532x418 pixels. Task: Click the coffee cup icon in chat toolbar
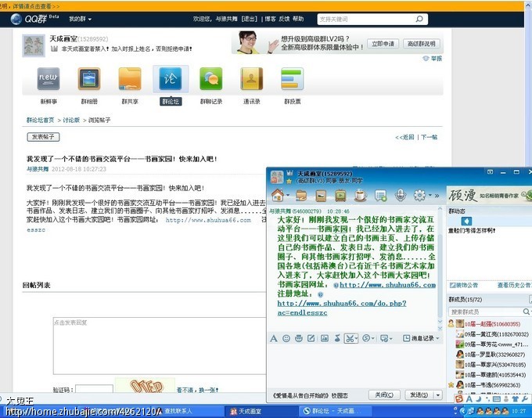(361, 195)
